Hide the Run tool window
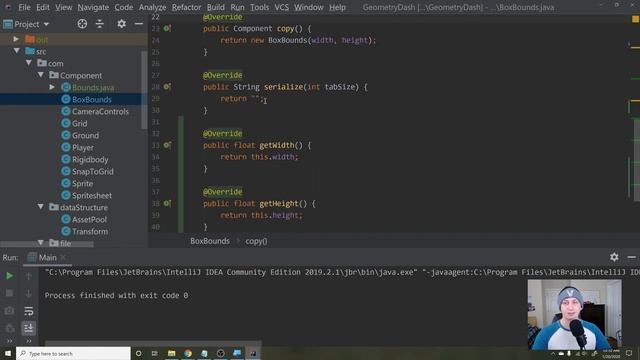 coord(631,257)
